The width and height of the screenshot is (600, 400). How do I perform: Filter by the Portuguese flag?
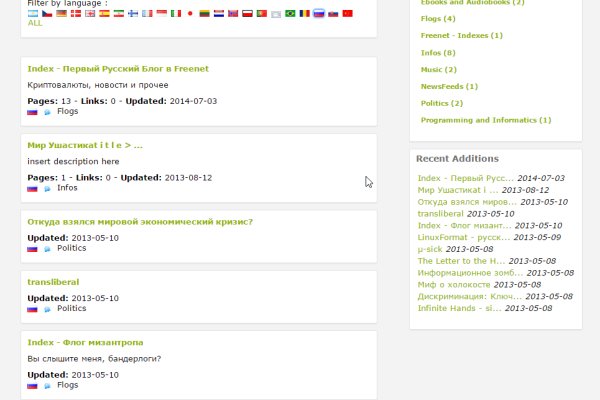[x=262, y=13]
